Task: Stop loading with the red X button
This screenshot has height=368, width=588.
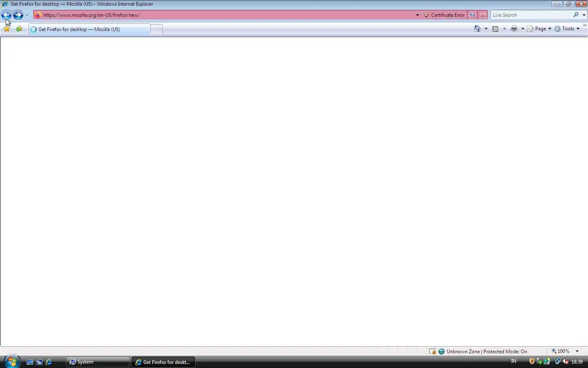Action: (483, 15)
